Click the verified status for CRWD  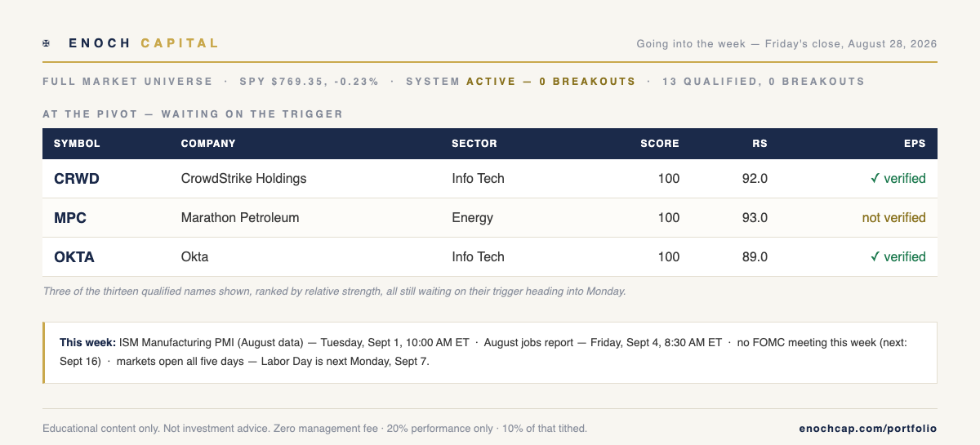898,179
